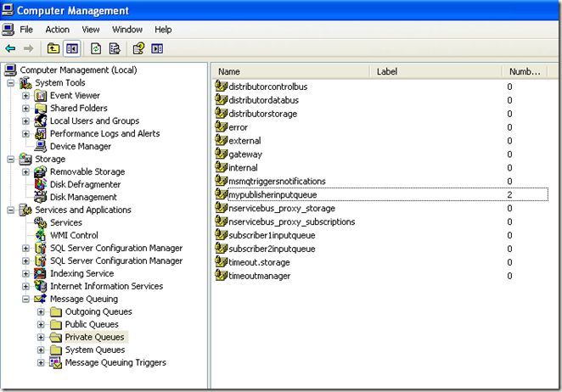Click the error queue icon

[x=221, y=126]
